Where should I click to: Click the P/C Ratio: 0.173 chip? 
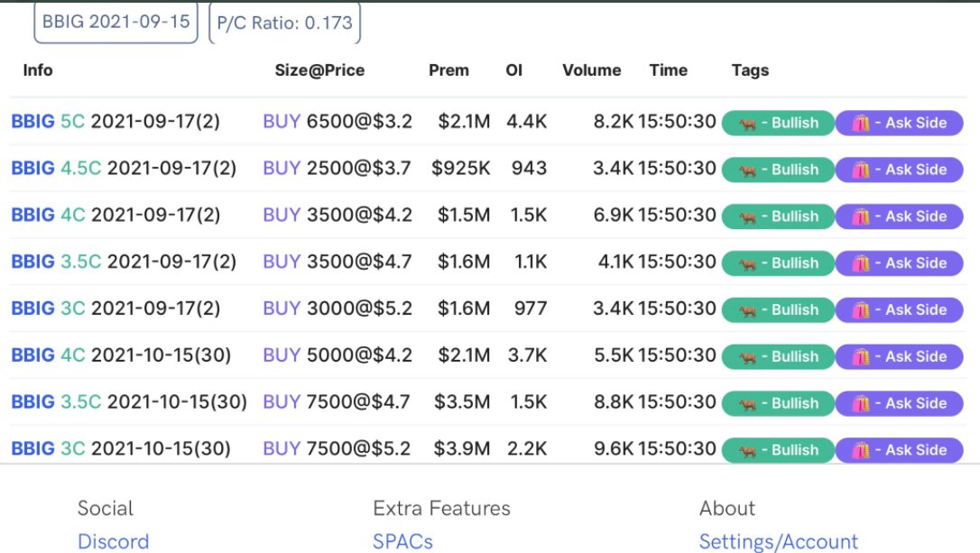tap(284, 23)
